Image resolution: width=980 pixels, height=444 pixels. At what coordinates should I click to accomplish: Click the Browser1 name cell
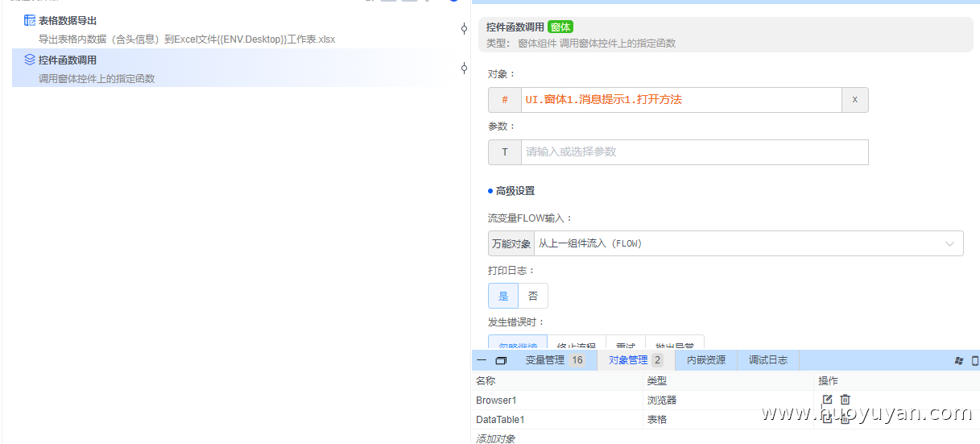[x=496, y=400]
